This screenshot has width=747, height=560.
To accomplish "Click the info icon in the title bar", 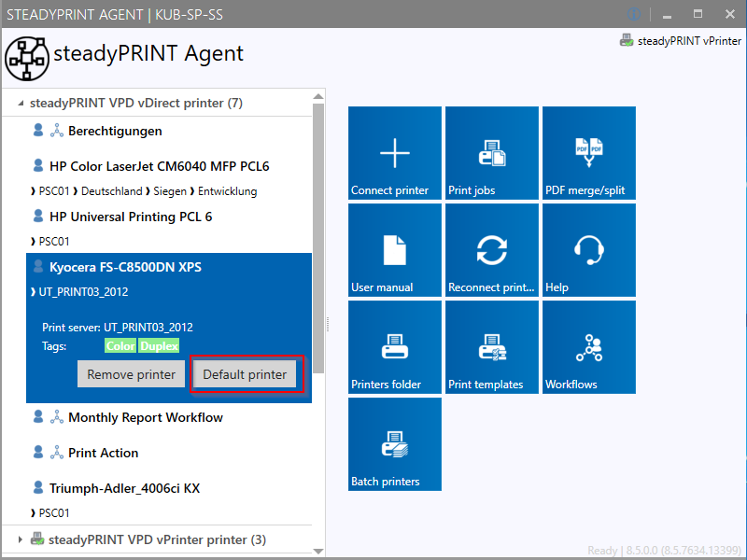I will pos(634,14).
